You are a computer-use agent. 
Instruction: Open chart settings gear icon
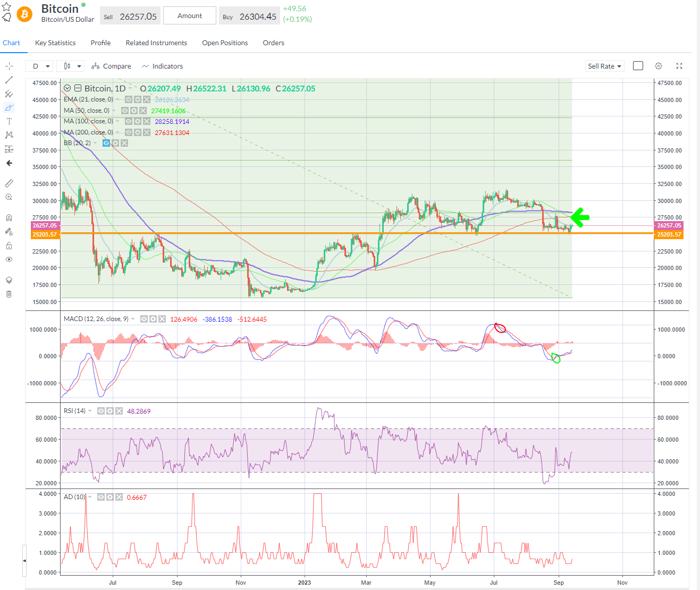click(659, 66)
